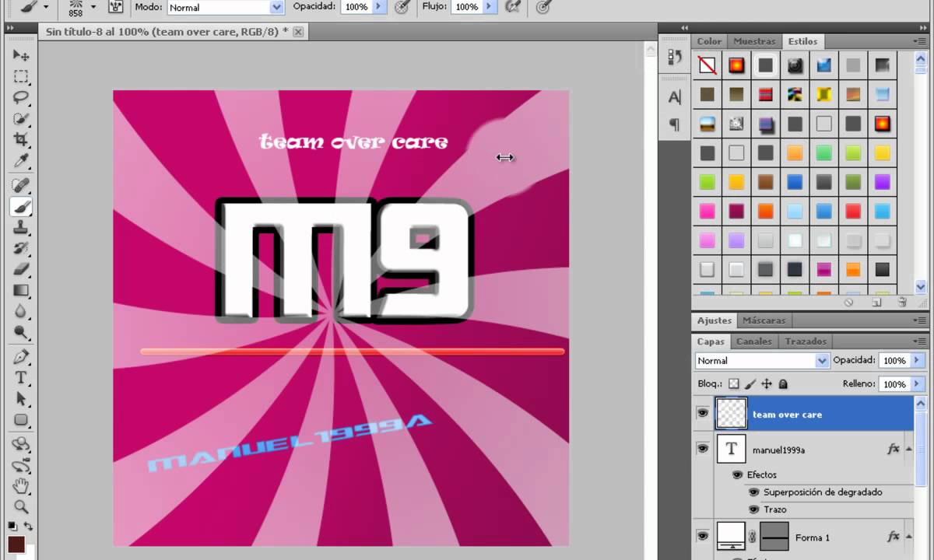Open the Character panel icon
Image resolution: width=934 pixels, height=560 pixels.
point(675,97)
